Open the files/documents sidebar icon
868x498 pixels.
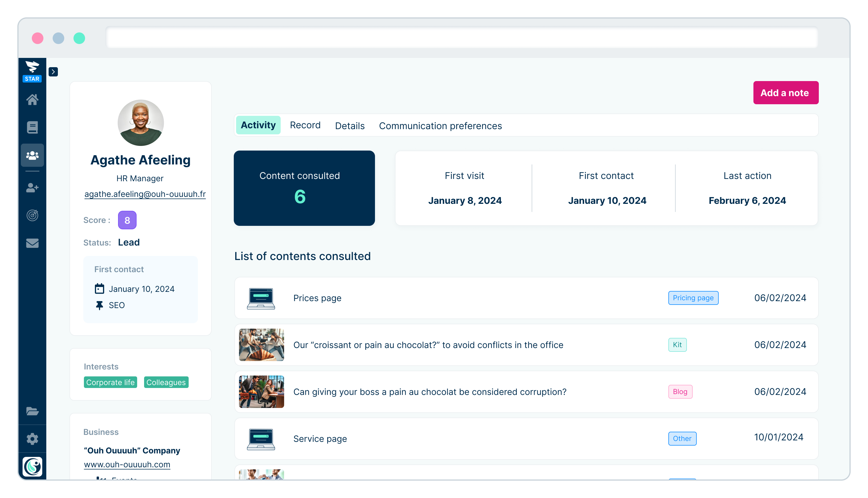pos(33,411)
